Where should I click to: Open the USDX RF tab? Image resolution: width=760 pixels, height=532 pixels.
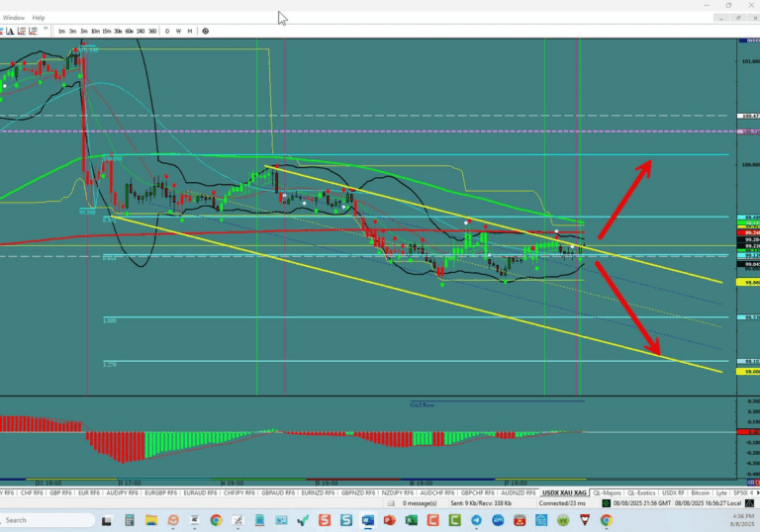(x=673, y=492)
